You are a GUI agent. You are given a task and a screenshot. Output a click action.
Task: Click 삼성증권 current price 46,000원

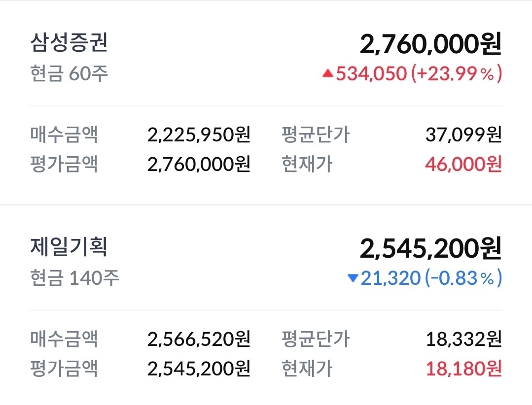pyautogui.click(x=463, y=164)
